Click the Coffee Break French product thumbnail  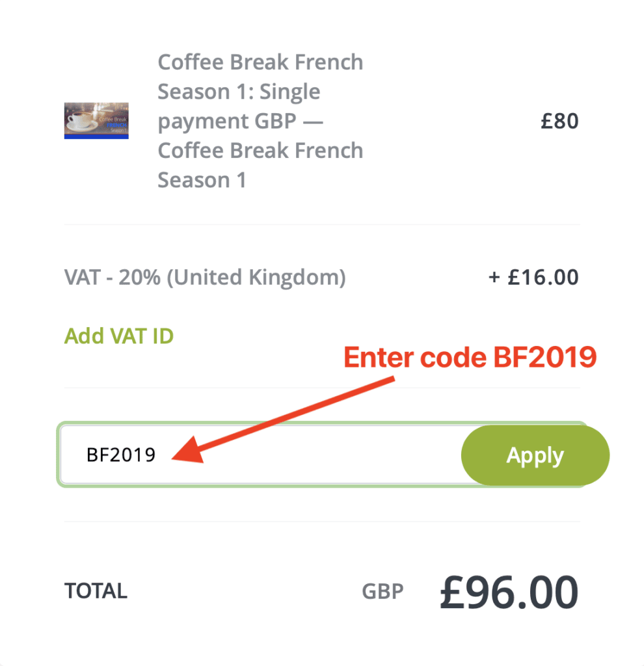tap(96, 120)
